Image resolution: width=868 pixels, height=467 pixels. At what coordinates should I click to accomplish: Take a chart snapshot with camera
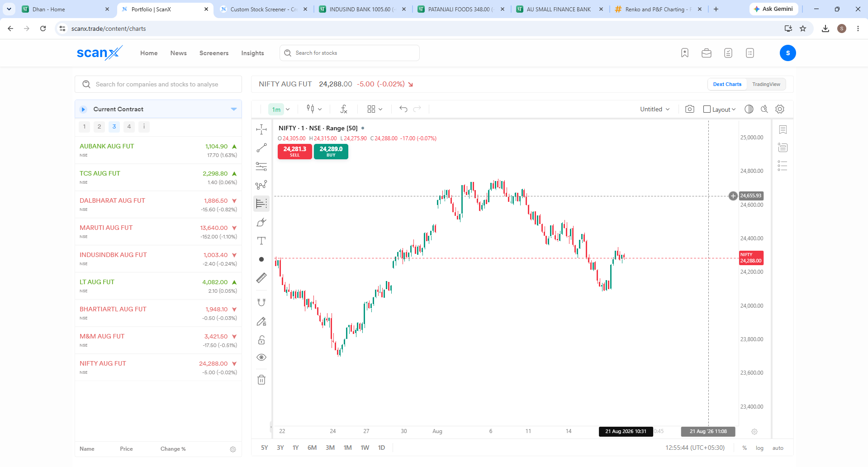pos(690,109)
